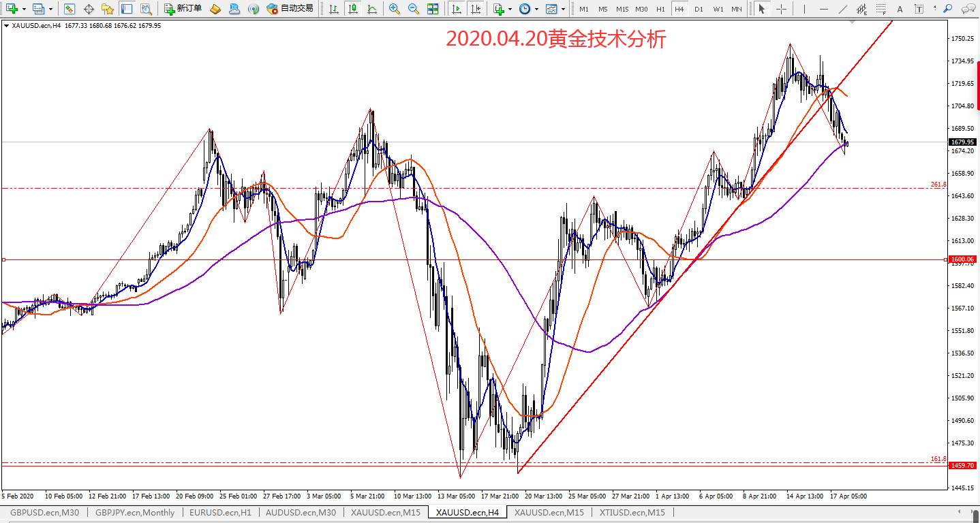Select the XAUUSD.ecn,H4 chart tab
The height and width of the screenshot is (523, 980).
(x=468, y=512)
